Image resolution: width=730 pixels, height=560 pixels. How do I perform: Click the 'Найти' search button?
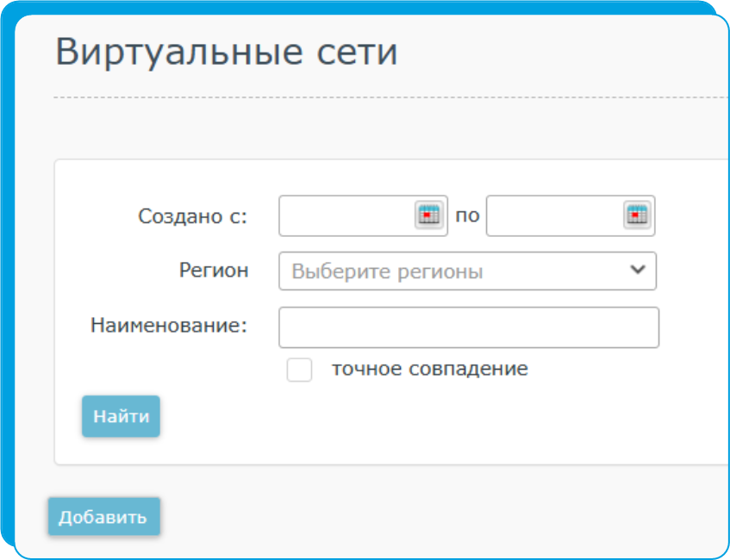click(x=121, y=416)
